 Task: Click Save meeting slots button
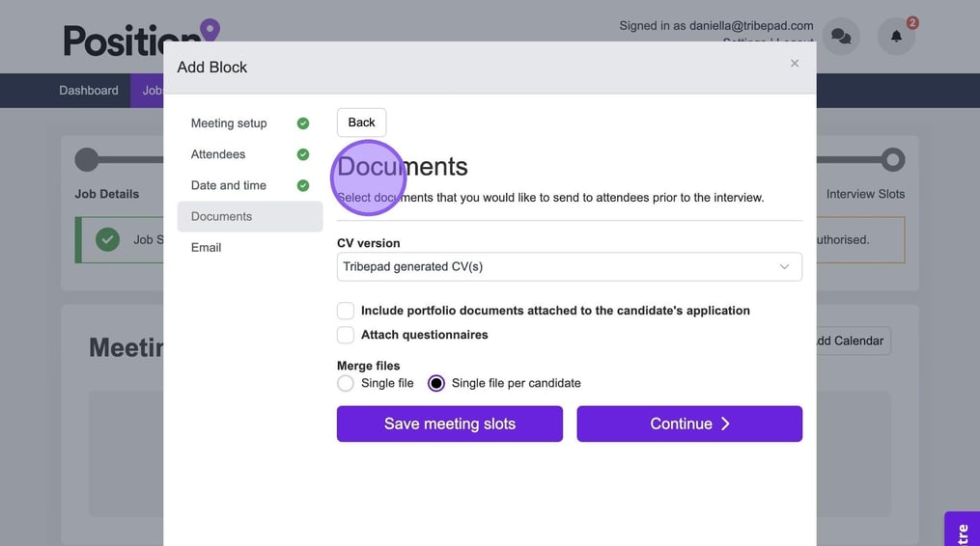[x=449, y=423]
